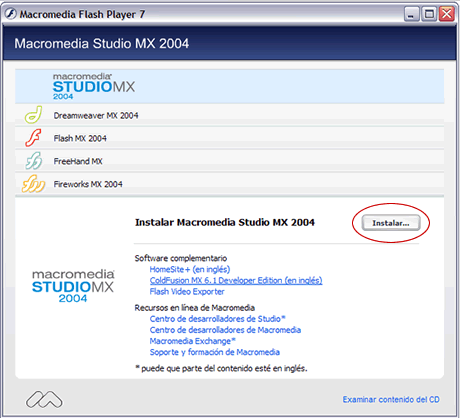This screenshot has height=418, width=460.
Task: Open the Flash Video Exporter link
Action: (x=187, y=292)
